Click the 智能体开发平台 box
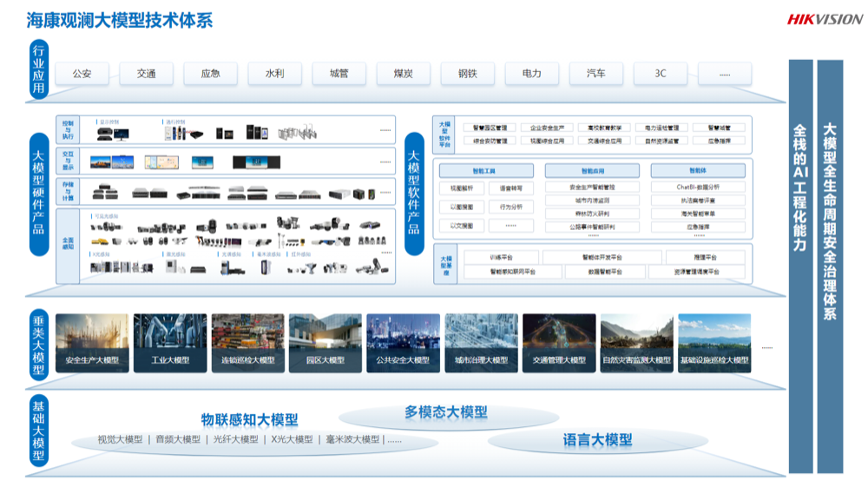The image size is (868, 487). [x=602, y=257]
